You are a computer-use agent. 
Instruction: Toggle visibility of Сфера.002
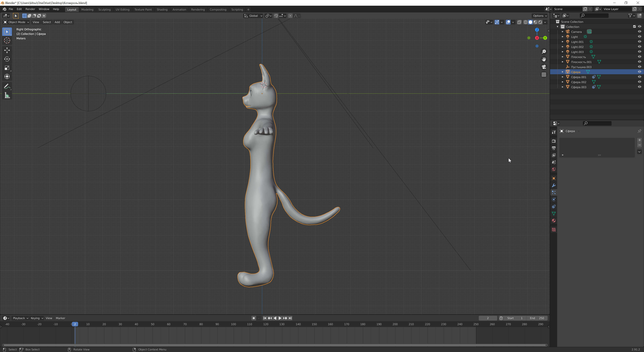[639, 82]
